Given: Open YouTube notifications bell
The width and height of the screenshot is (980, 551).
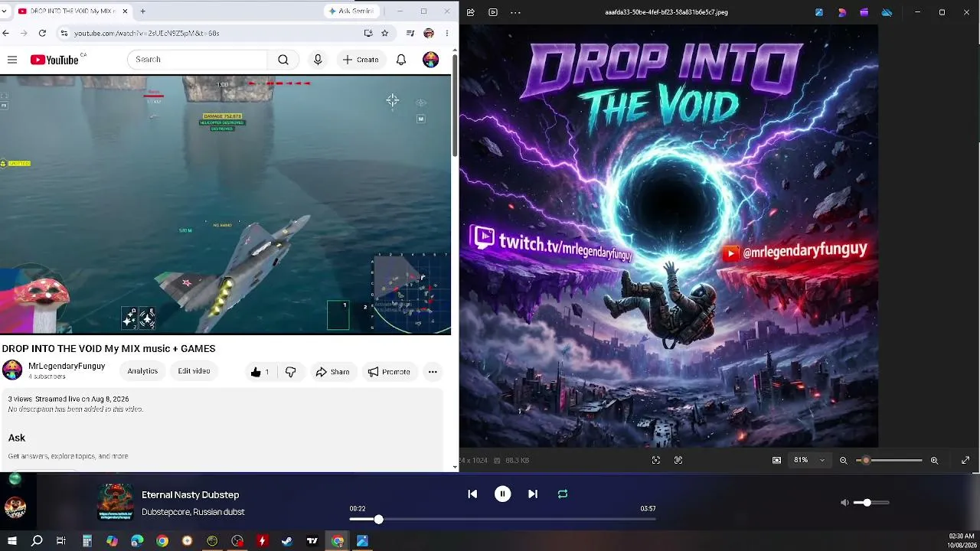Looking at the screenshot, I should click(401, 60).
